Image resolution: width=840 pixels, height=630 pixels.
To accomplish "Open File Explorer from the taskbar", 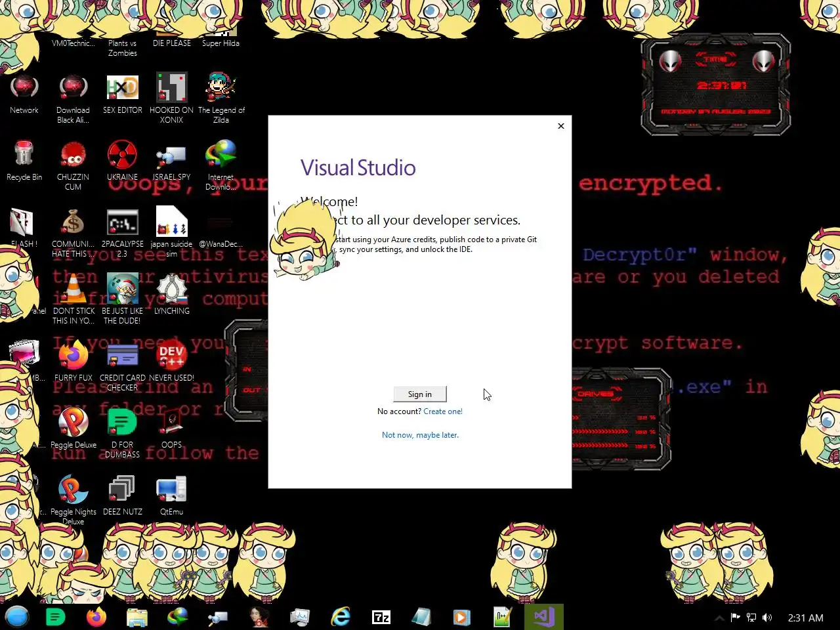I will click(x=137, y=617).
